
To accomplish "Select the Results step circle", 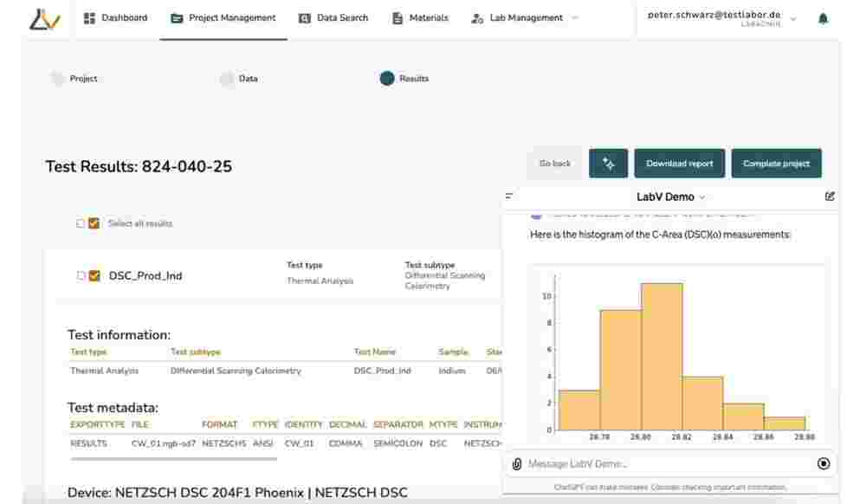I will tap(387, 79).
